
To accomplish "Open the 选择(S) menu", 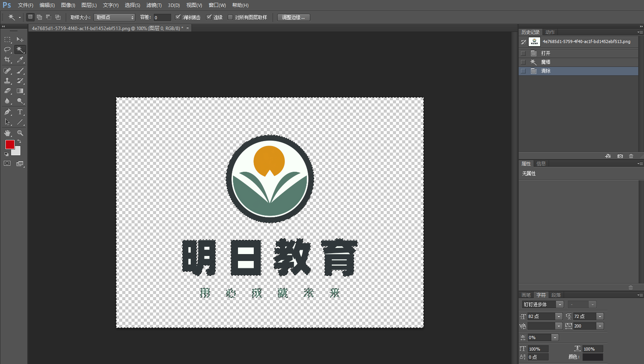I will (132, 5).
